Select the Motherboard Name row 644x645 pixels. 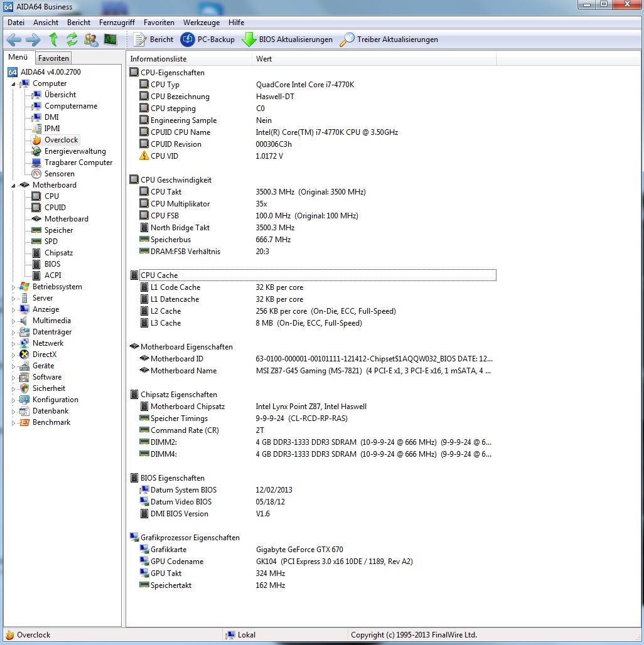(313, 371)
